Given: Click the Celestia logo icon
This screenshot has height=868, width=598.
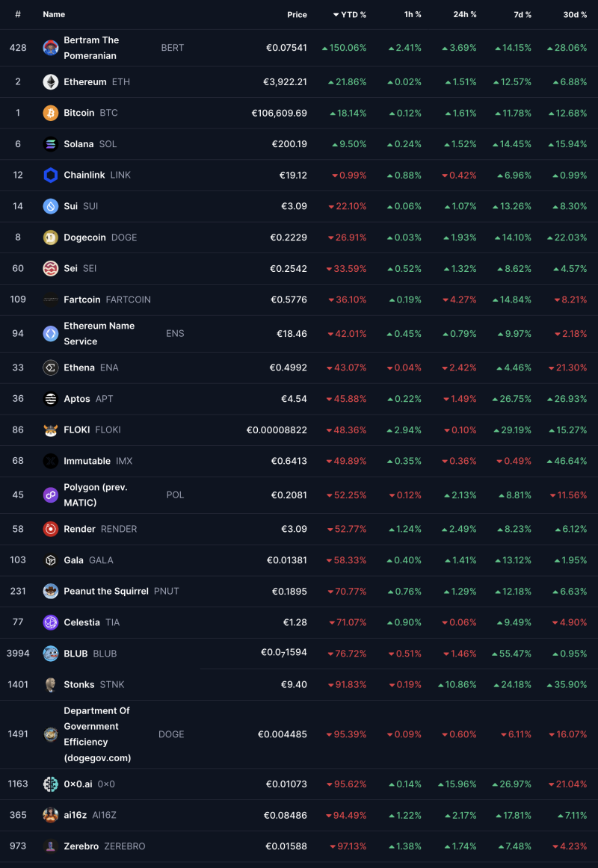Looking at the screenshot, I should [51, 622].
